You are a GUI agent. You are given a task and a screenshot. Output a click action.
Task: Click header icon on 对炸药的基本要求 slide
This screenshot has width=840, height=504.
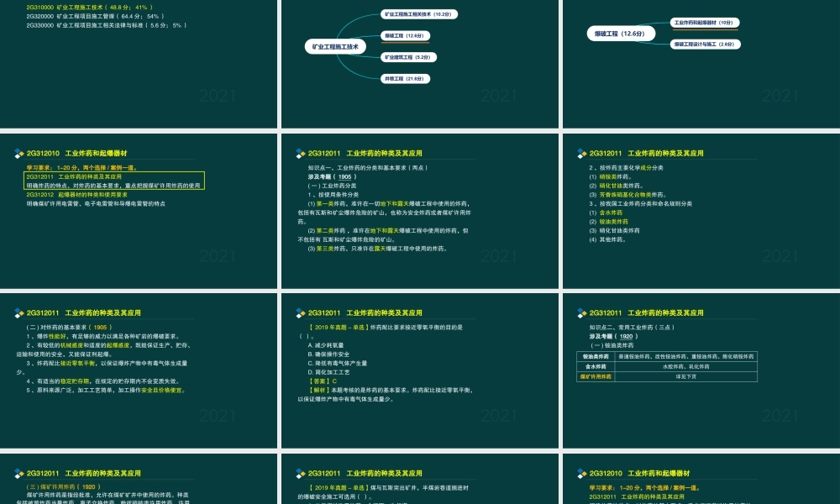(x=18, y=313)
